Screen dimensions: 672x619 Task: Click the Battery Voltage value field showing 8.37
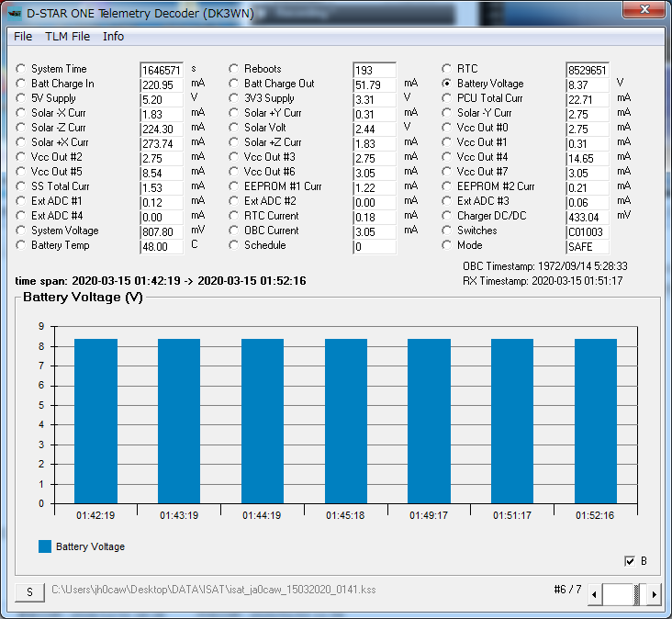(x=588, y=84)
